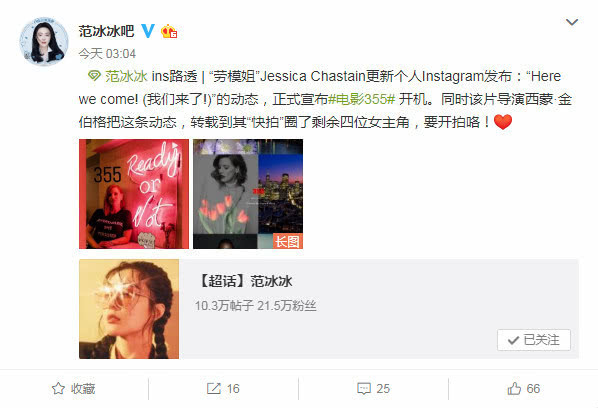Click the 收藏 star icon
This screenshot has width=598, height=408.
pos(58,389)
